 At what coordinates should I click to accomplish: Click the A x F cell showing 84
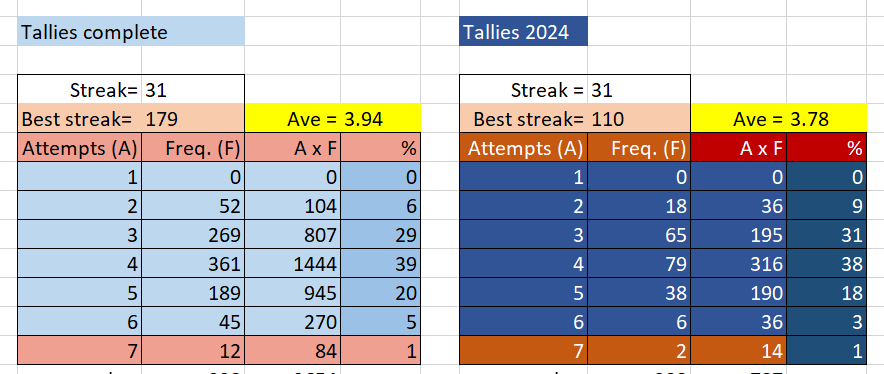point(293,351)
